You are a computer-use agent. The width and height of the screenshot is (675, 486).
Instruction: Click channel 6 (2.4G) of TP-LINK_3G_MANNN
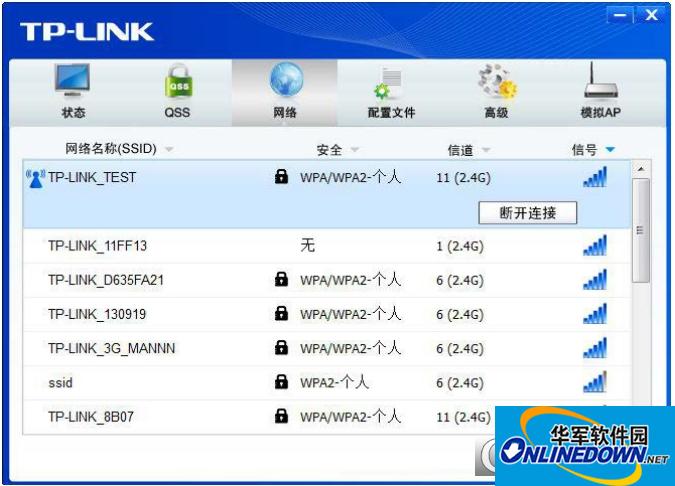(460, 349)
